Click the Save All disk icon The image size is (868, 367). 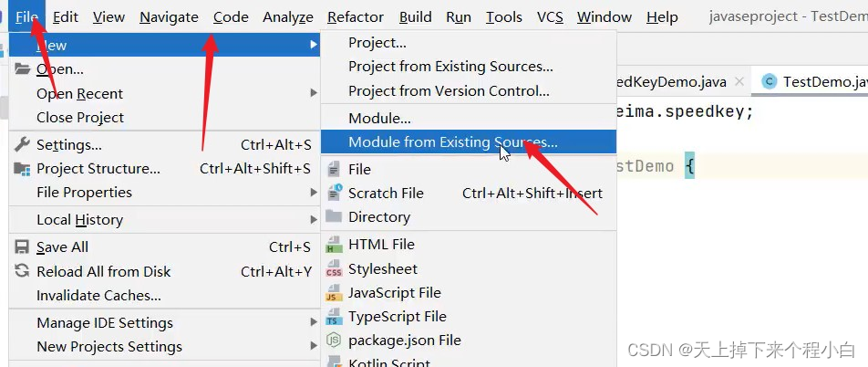point(22,247)
